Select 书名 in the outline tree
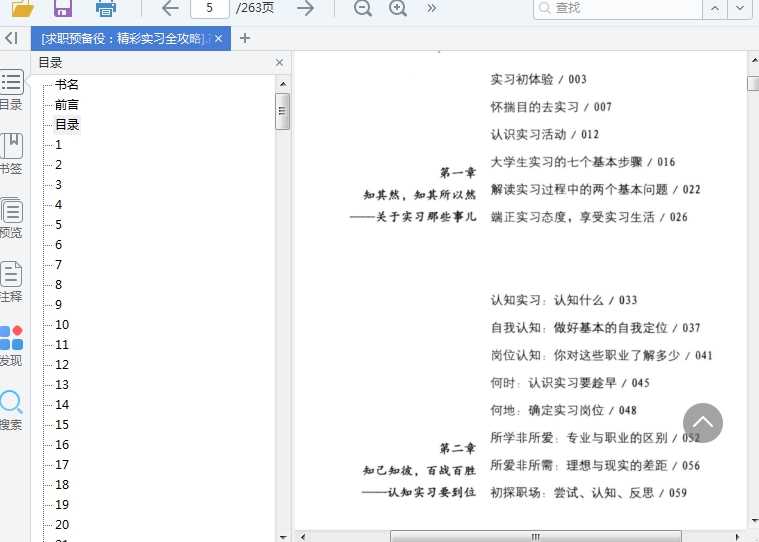 67,85
